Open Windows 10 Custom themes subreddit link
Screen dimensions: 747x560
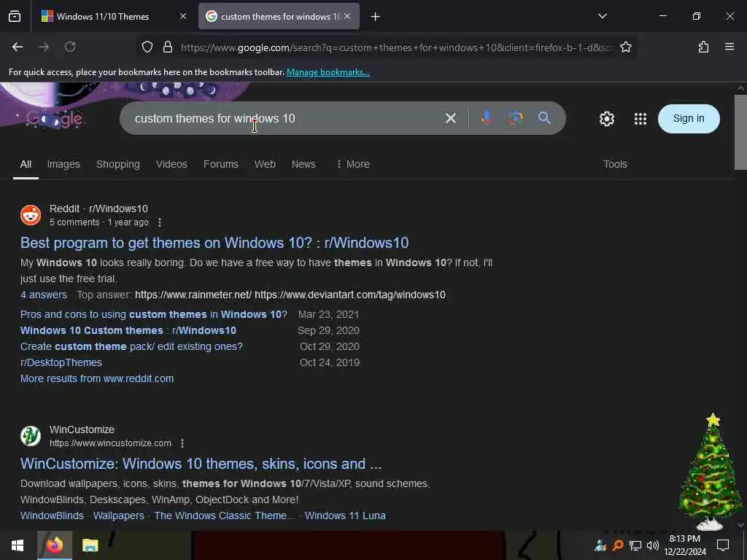tap(128, 330)
